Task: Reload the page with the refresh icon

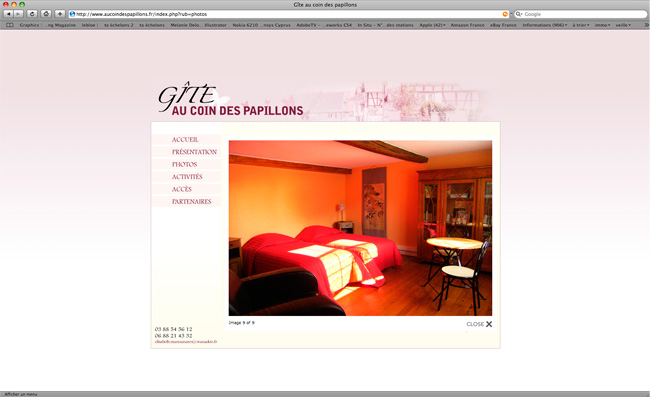Action: tap(32, 14)
